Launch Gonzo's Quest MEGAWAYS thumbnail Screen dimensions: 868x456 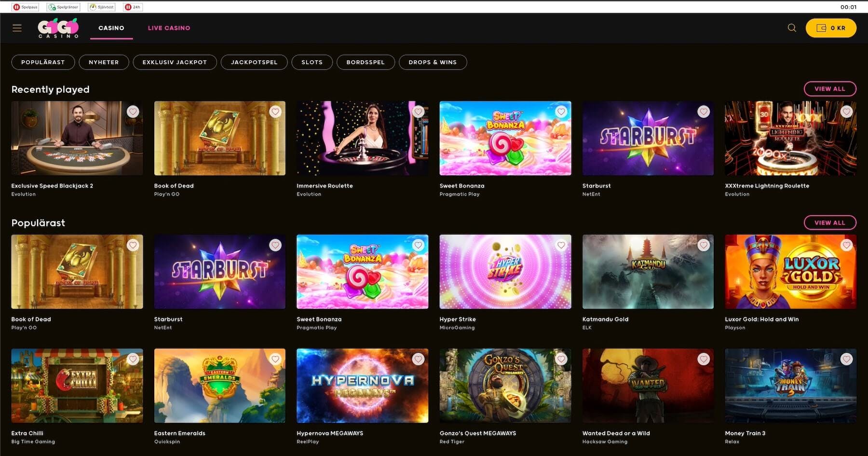click(x=505, y=386)
